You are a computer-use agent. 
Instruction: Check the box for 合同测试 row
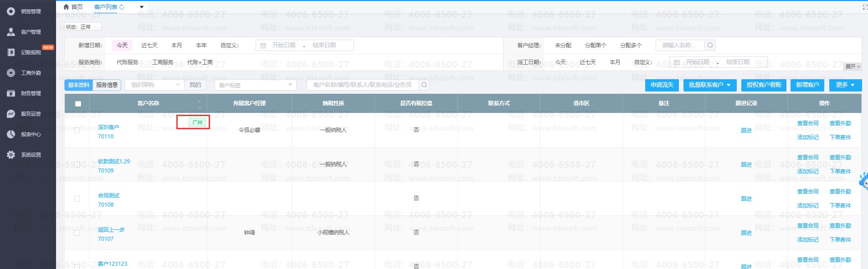pos(77,199)
